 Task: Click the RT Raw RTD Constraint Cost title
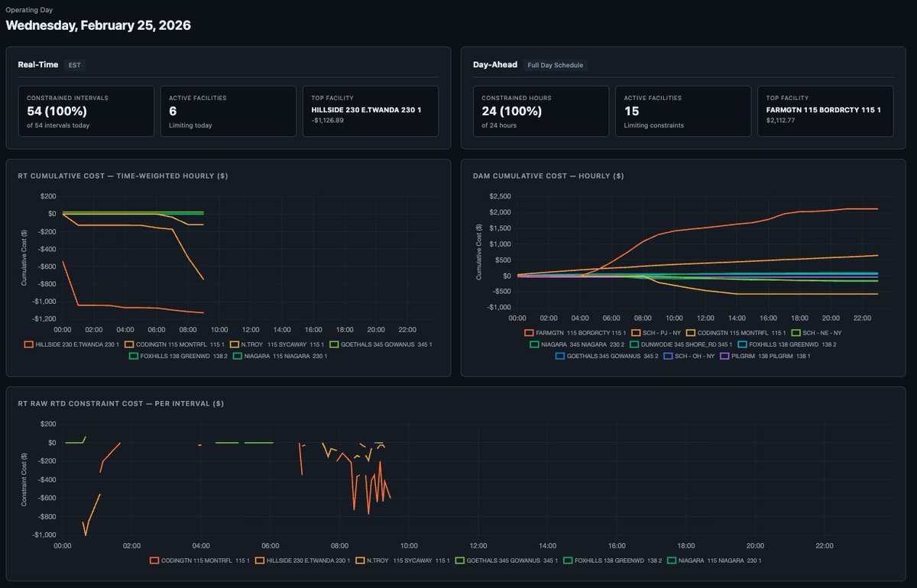click(121, 402)
